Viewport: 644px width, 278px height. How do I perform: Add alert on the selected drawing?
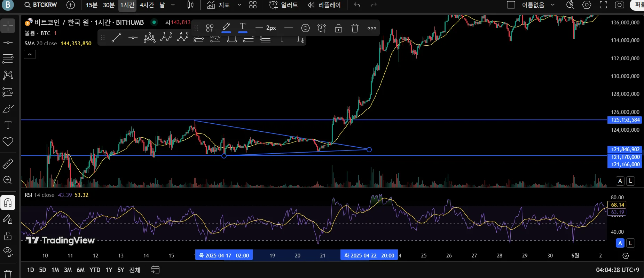tap(322, 28)
